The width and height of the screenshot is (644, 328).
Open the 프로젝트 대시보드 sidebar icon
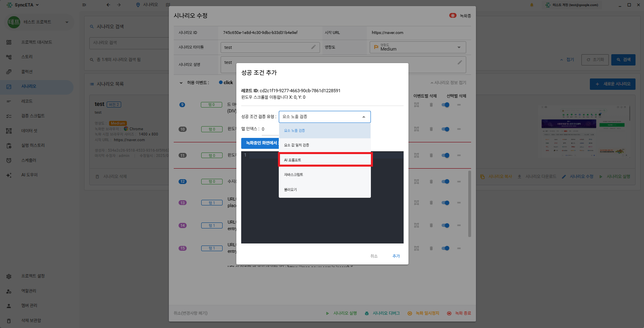point(9,42)
